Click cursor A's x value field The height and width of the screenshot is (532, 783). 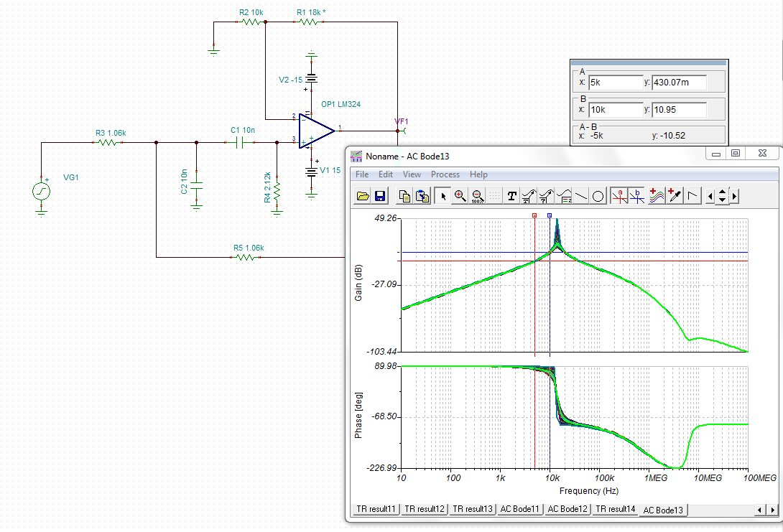615,83
